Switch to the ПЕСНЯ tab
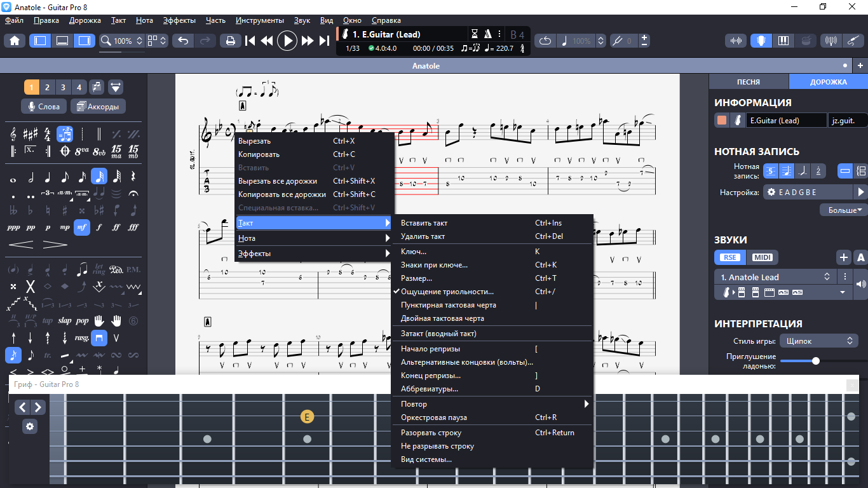Viewport: 868px width, 488px height. pyautogui.click(x=749, y=82)
